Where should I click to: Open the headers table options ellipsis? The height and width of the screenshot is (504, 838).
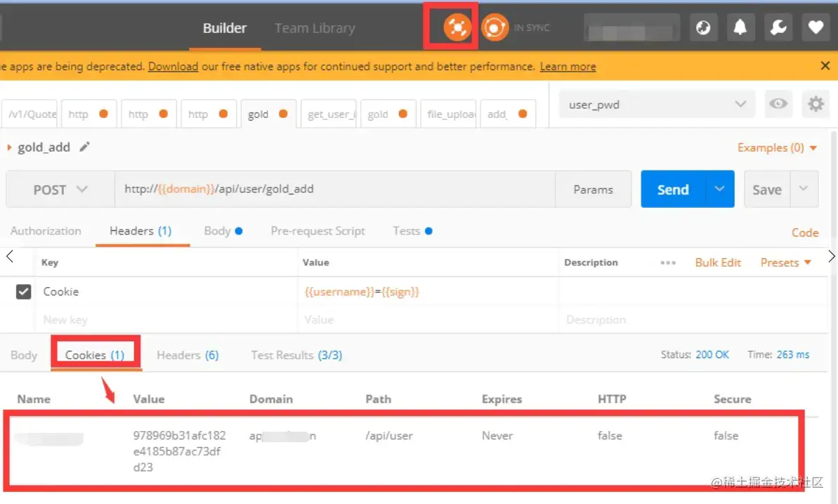pos(667,263)
